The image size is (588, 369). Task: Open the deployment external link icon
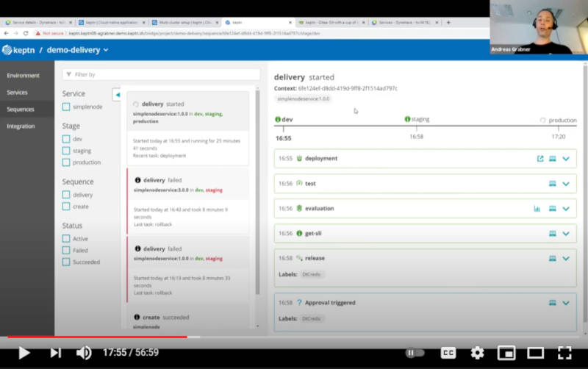point(540,159)
